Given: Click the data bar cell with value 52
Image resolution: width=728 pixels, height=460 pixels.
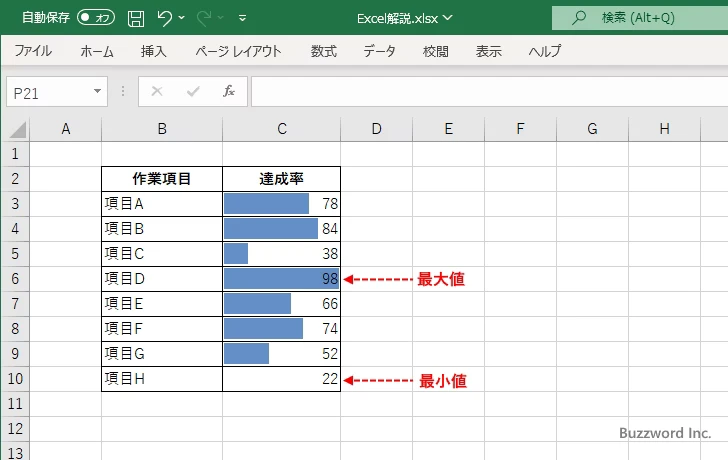Looking at the screenshot, I should 282,354.
